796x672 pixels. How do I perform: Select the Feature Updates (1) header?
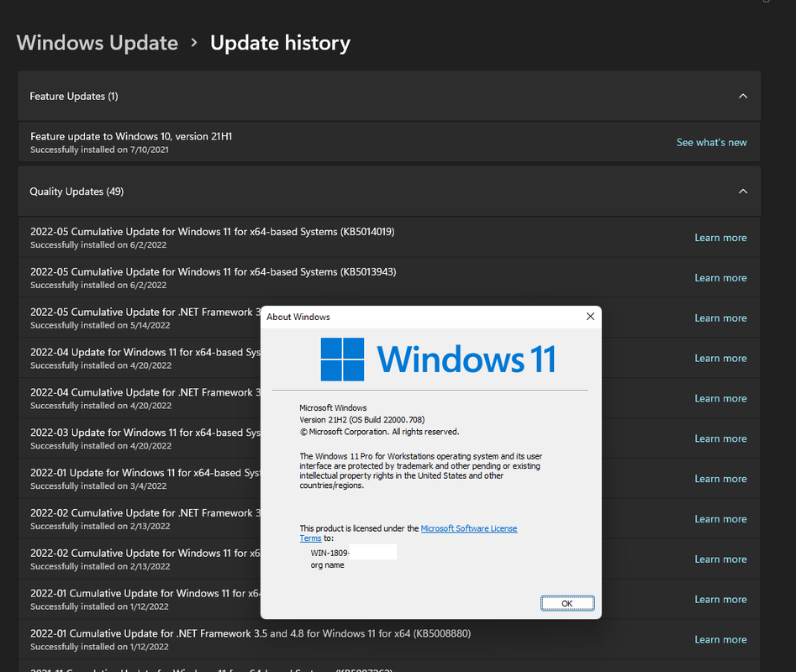point(389,96)
